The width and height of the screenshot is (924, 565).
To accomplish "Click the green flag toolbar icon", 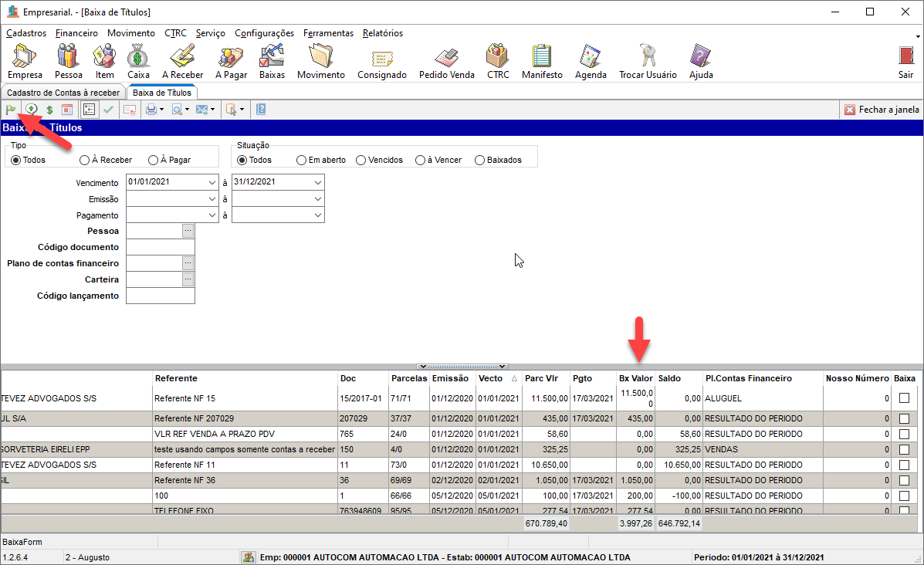I will 11,110.
